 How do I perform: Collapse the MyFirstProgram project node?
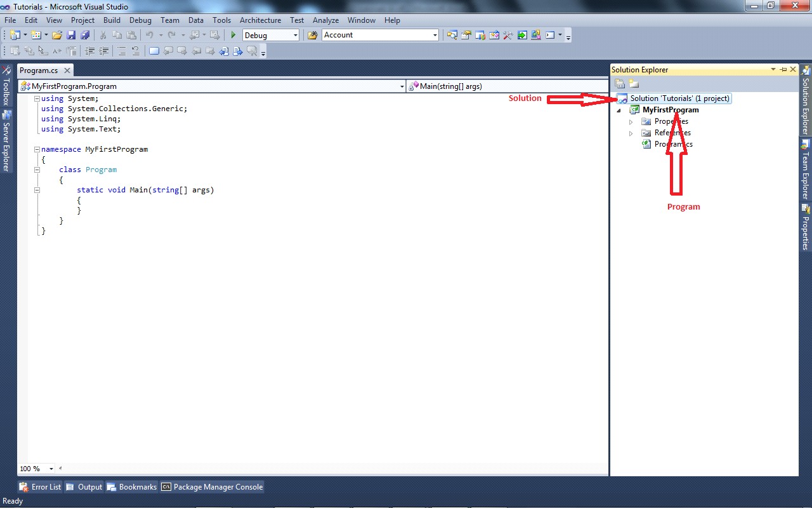pos(619,110)
